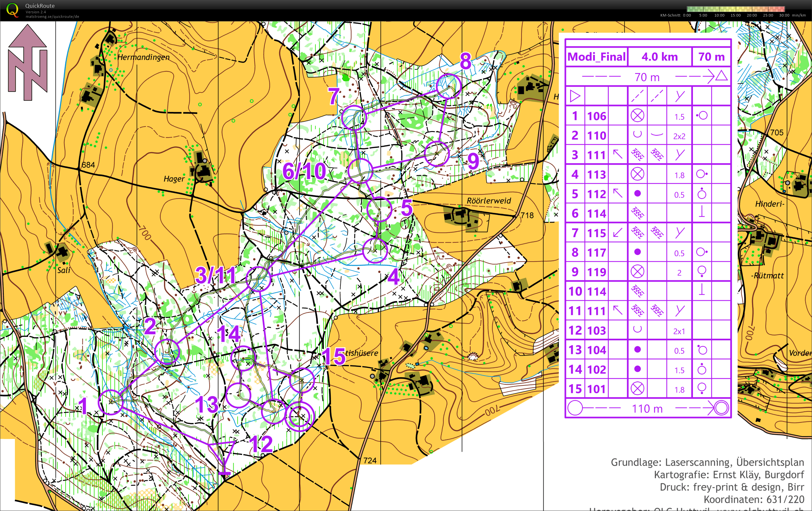Click the 4.0 km course length cell
The height and width of the screenshot is (511, 812).
pyautogui.click(x=659, y=57)
